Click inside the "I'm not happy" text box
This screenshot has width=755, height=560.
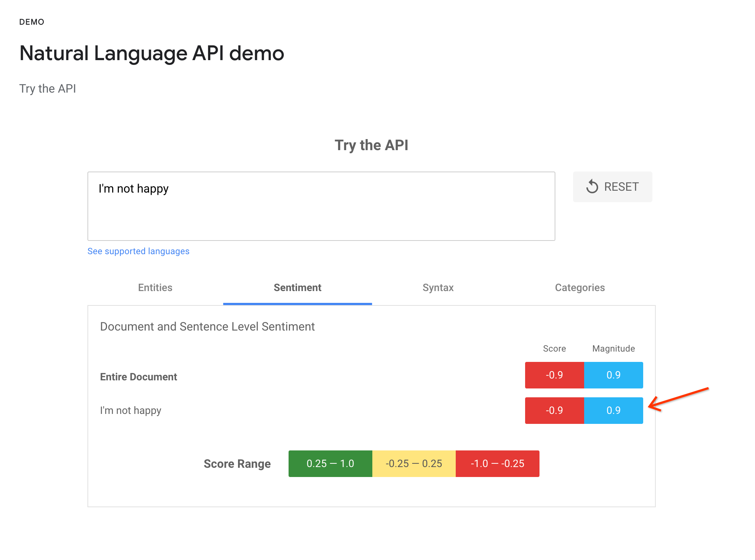pyautogui.click(x=321, y=206)
